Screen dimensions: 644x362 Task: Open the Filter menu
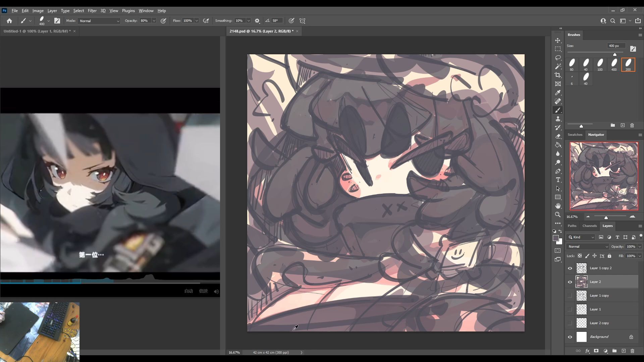coord(92,11)
